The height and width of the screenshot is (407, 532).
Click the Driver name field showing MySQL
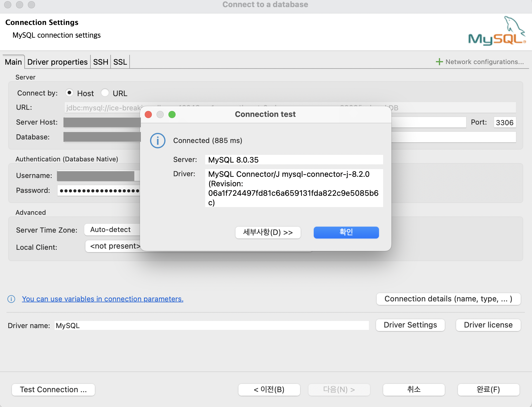click(212, 325)
